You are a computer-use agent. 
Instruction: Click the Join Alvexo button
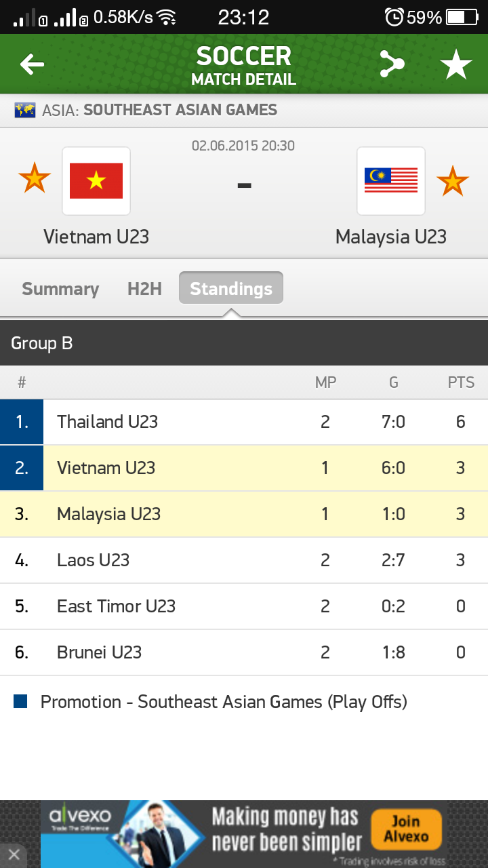[x=406, y=829]
